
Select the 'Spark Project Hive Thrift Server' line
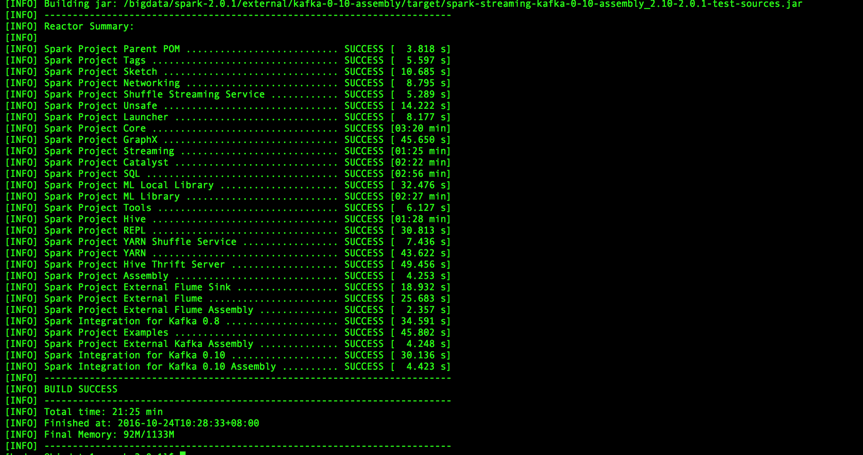pos(228,265)
